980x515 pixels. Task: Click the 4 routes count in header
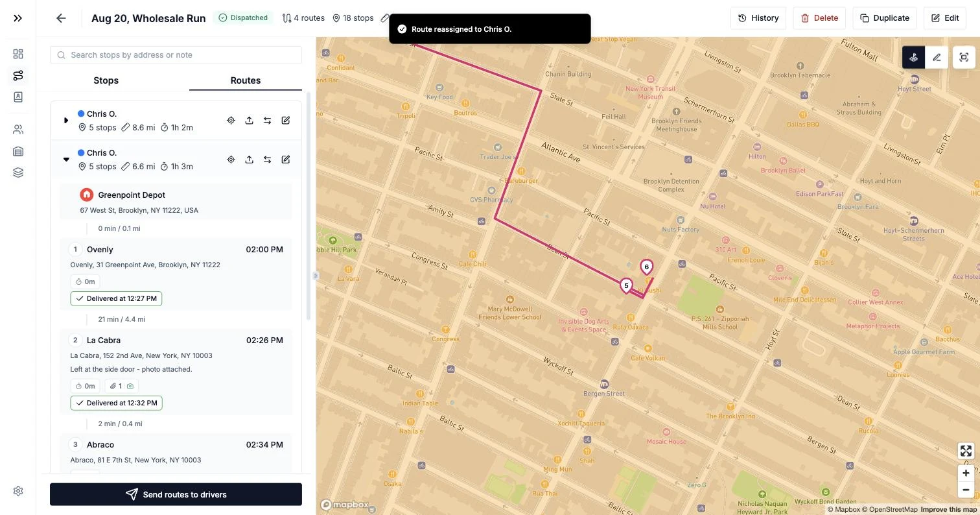click(303, 18)
